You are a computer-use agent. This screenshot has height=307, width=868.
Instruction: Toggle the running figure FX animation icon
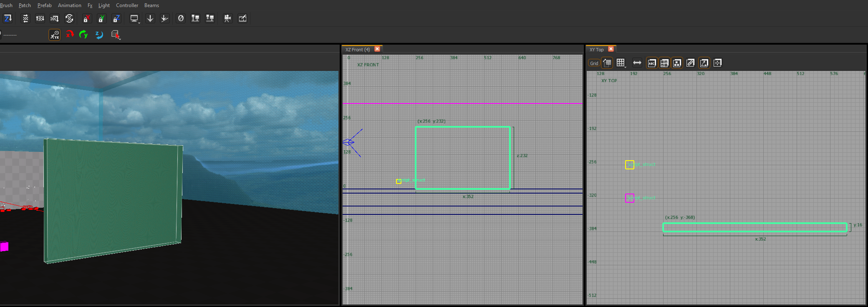click(55, 35)
